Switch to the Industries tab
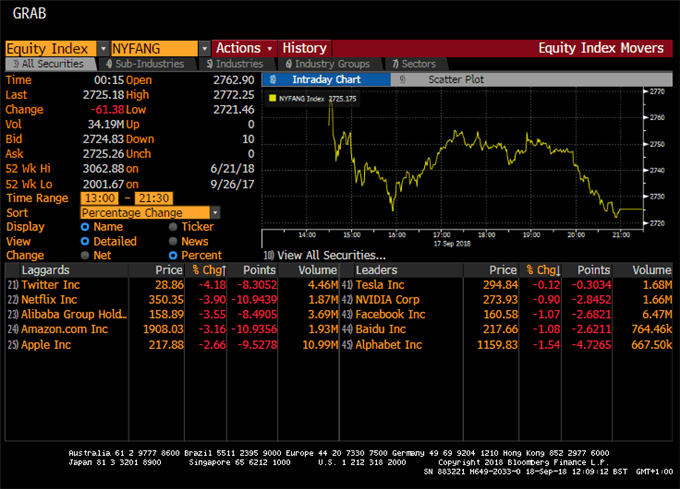The height and width of the screenshot is (489, 680). click(235, 64)
